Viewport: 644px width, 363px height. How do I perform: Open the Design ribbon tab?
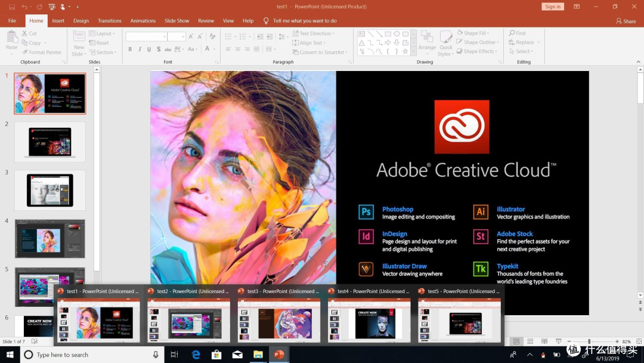tap(81, 20)
